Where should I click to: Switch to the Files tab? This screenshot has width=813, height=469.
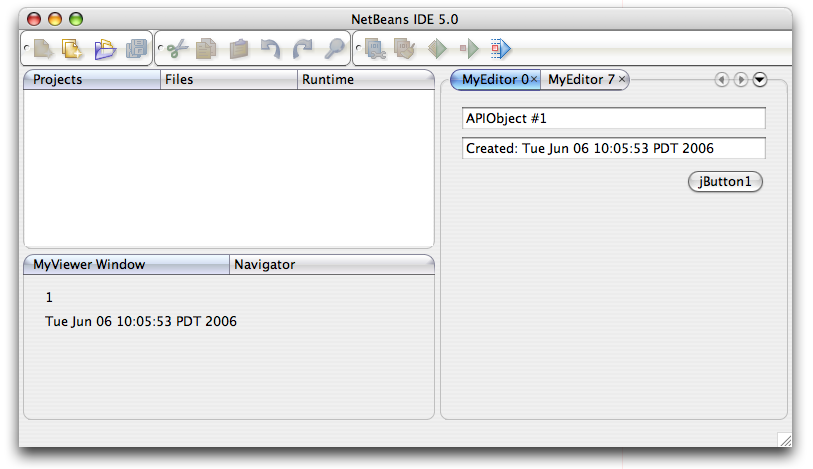(x=229, y=80)
